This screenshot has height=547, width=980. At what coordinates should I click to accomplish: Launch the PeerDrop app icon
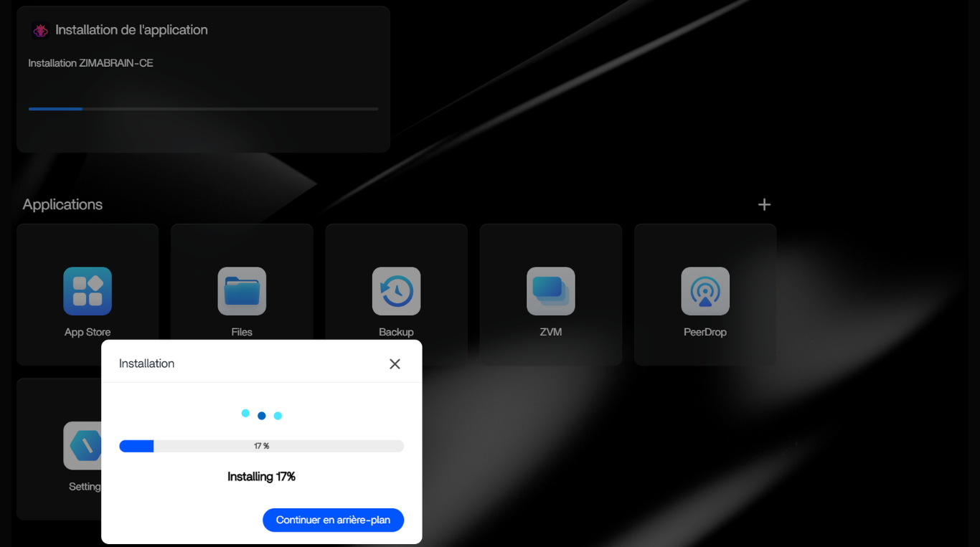click(705, 291)
